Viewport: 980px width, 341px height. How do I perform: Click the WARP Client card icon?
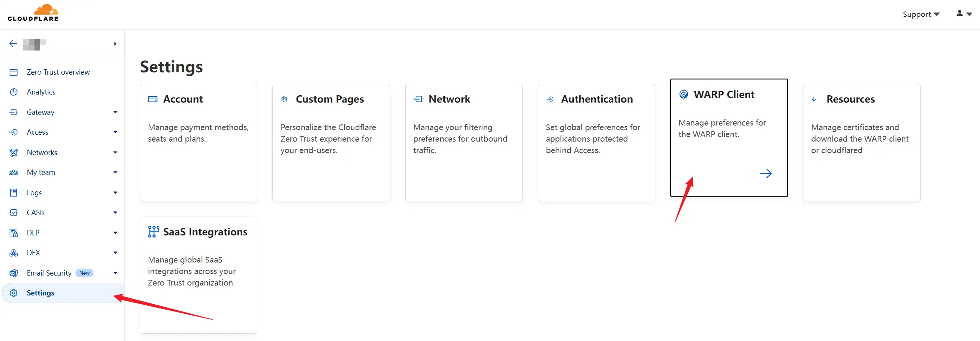click(x=684, y=95)
